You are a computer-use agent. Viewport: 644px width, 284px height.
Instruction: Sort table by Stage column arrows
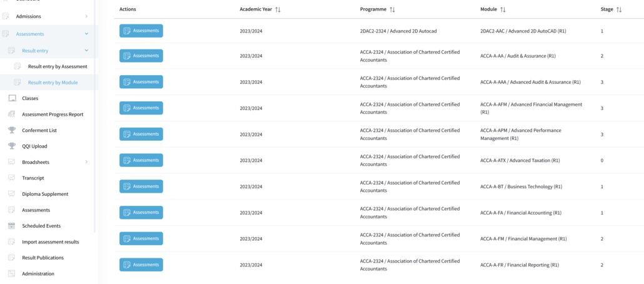pyautogui.click(x=619, y=9)
